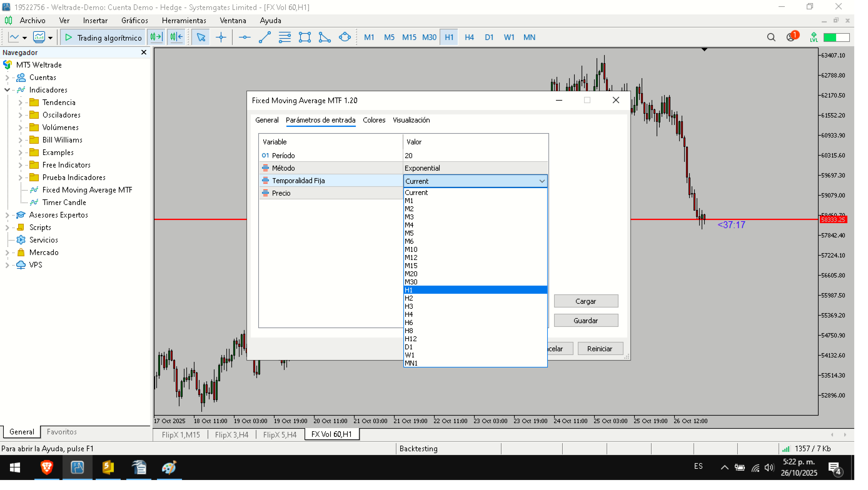
Task: Select the three-line channel drawing tool
Action: tap(285, 37)
